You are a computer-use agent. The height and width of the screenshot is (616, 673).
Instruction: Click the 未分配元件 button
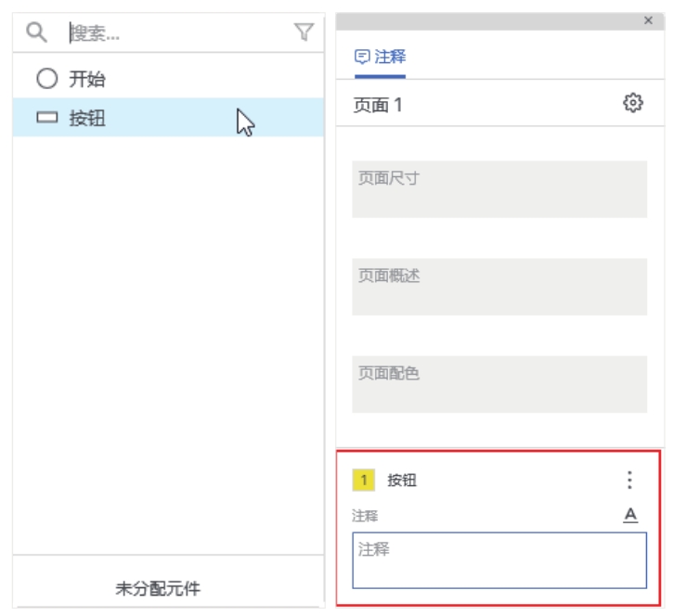point(158,588)
